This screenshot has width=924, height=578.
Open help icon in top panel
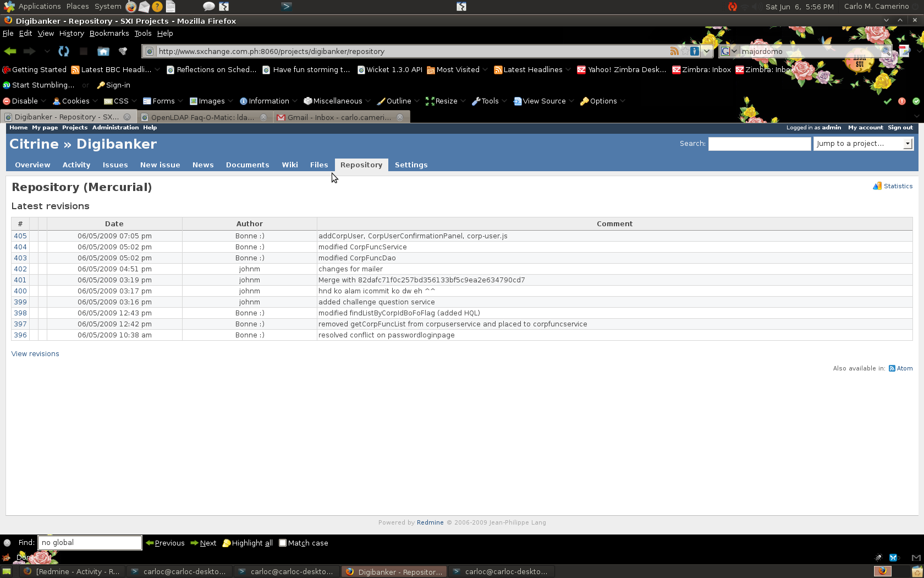[x=157, y=7]
